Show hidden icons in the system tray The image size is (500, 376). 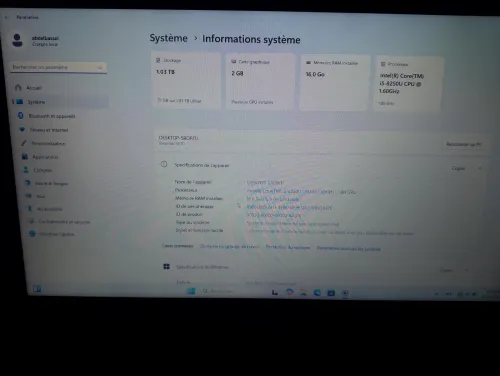436,294
